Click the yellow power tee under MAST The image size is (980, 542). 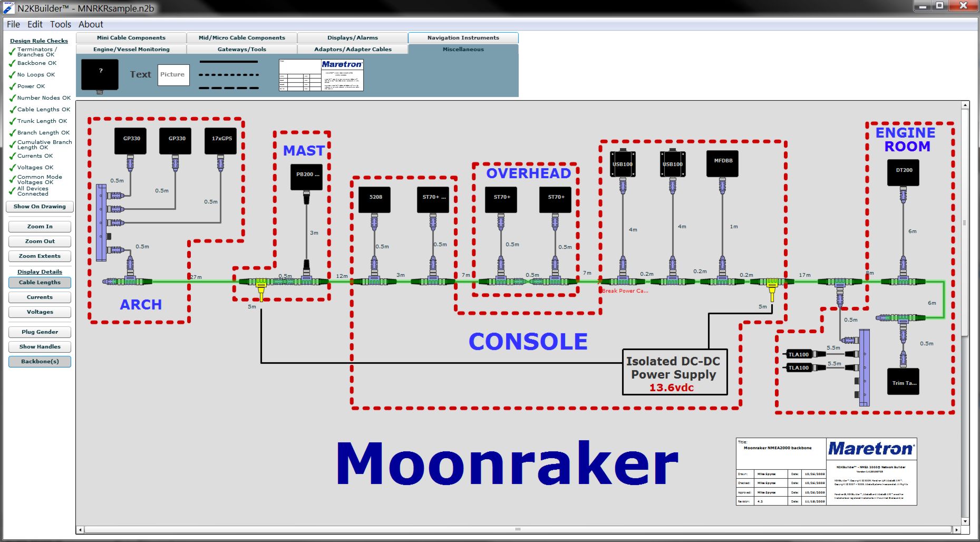pos(261,289)
